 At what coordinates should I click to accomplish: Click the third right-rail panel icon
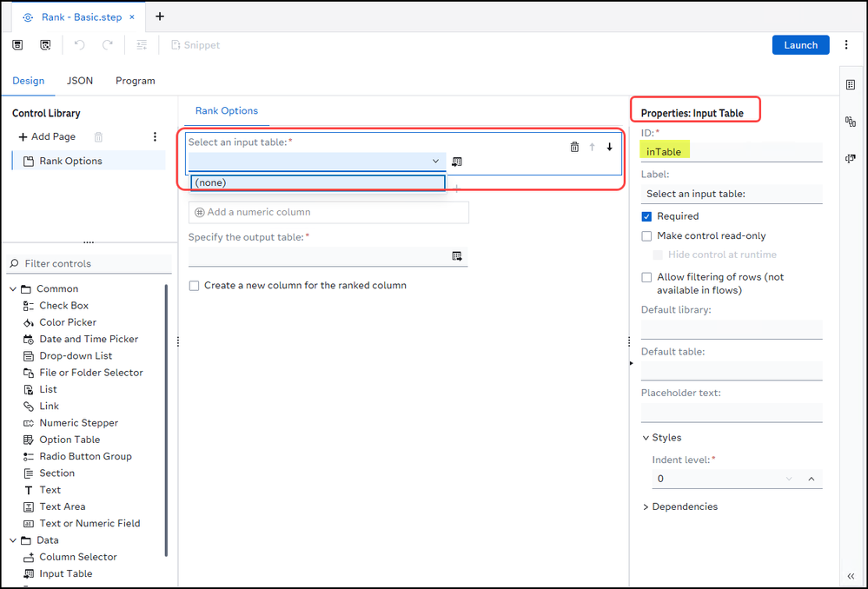(x=851, y=159)
